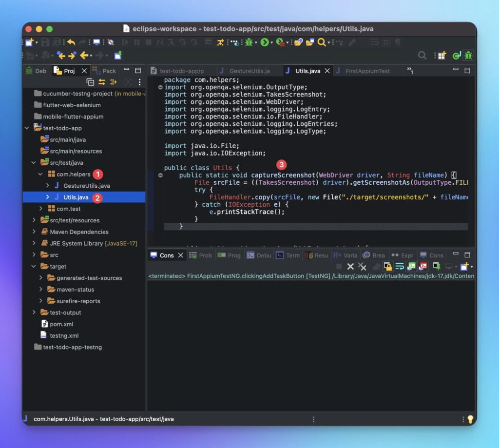Click the Run Last Tool icon with red toolbox
The height and width of the screenshot is (448, 499).
coord(280,42)
